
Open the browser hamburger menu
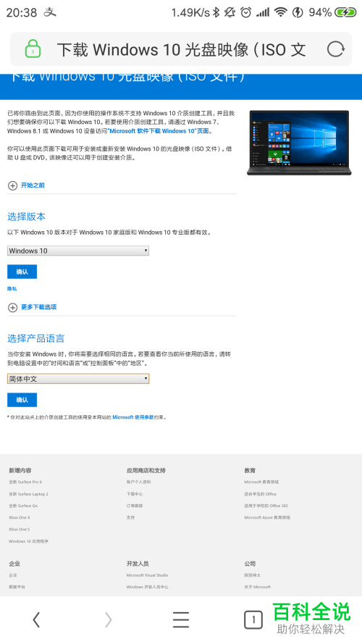181,619
